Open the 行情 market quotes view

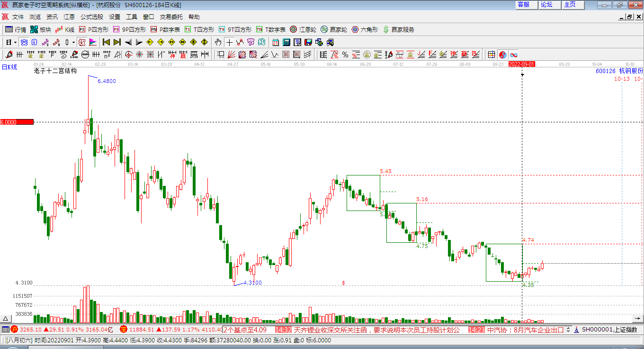[x=16, y=29]
